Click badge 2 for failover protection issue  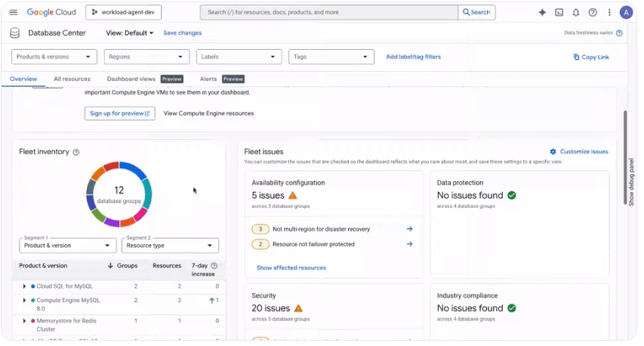point(260,244)
